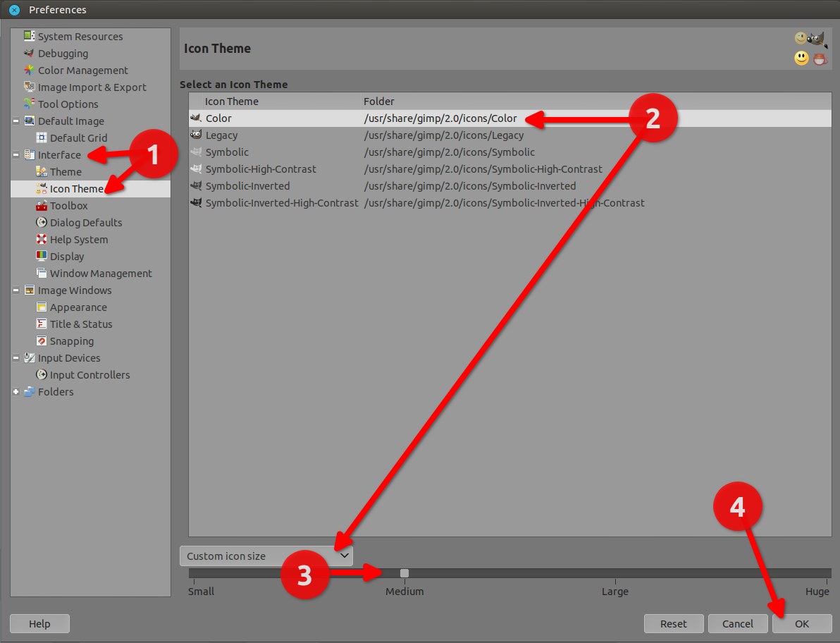Open the Display preferences page
840x643 pixels.
pos(67,257)
